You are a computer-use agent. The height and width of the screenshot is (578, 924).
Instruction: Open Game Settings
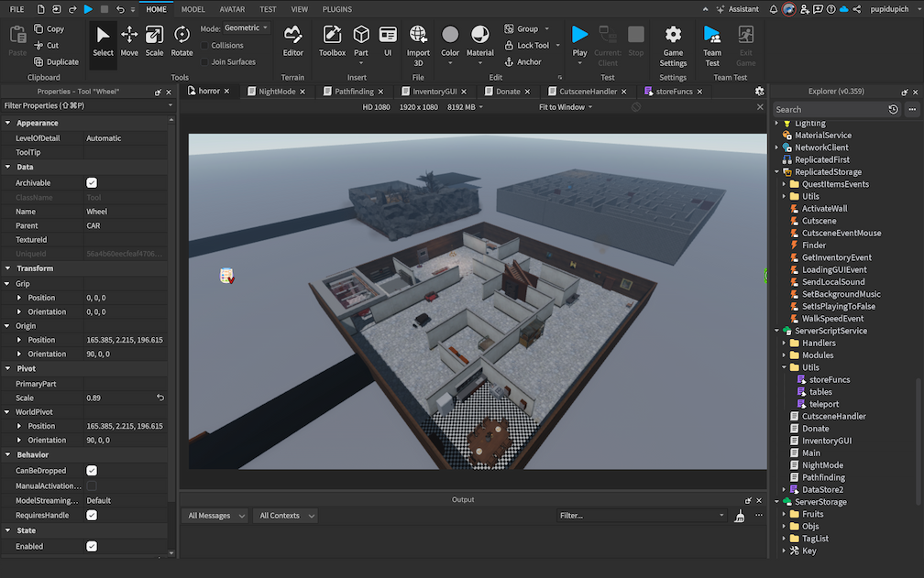(673, 46)
